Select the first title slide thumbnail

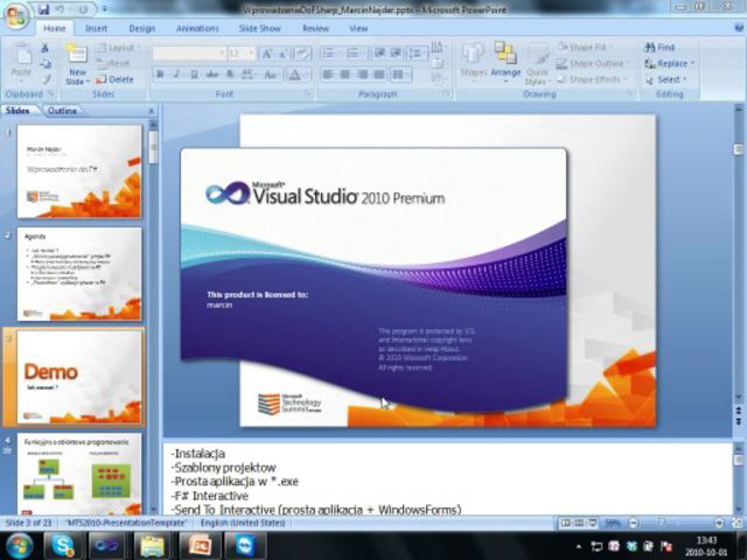tap(79, 171)
